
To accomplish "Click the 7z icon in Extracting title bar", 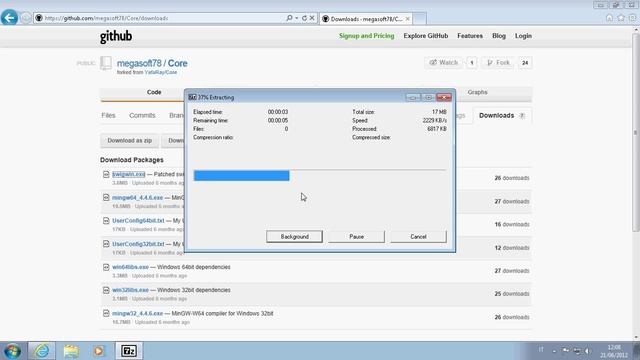I will coord(192,98).
